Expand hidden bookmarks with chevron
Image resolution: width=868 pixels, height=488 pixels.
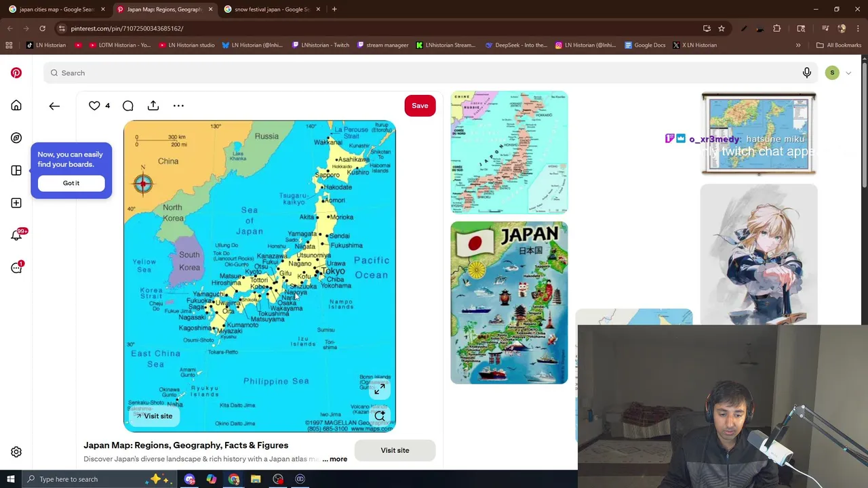point(798,45)
